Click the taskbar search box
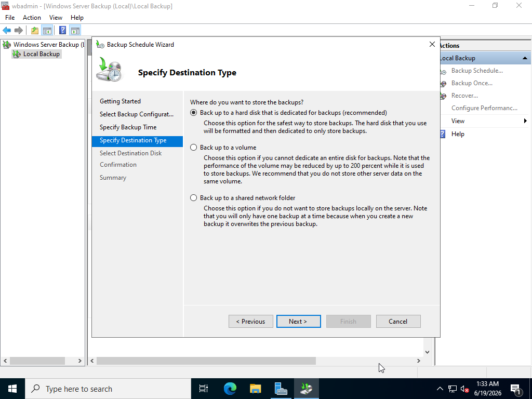Viewport: 532px width, 399px height. point(108,389)
